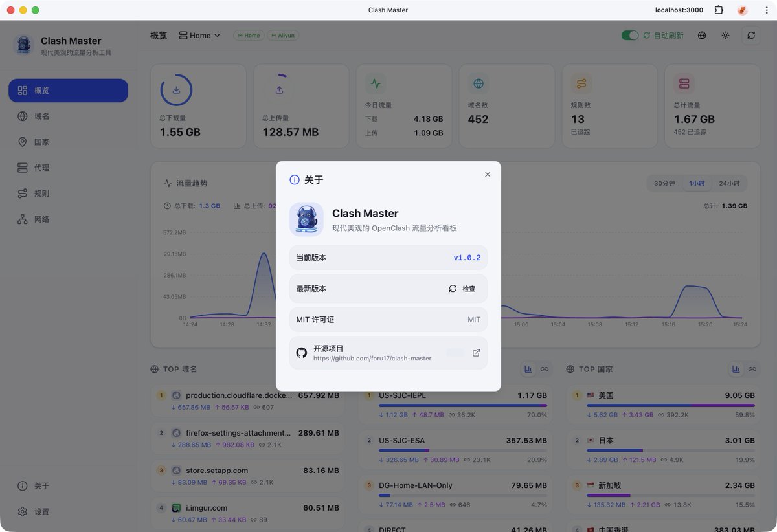Screen dimensions: 777x532
Task: Open 域名 page in sidebar
Action: click(68, 116)
